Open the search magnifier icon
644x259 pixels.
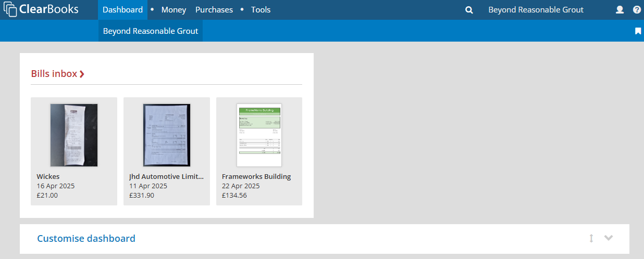click(x=469, y=10)
